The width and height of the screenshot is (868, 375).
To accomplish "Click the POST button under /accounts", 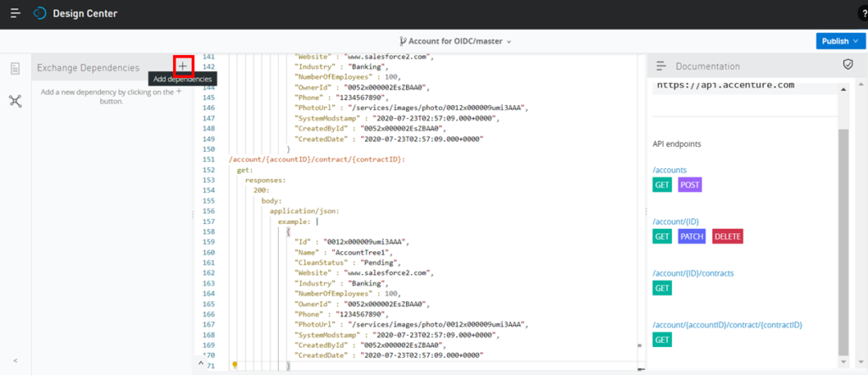I will coord(690,185).
